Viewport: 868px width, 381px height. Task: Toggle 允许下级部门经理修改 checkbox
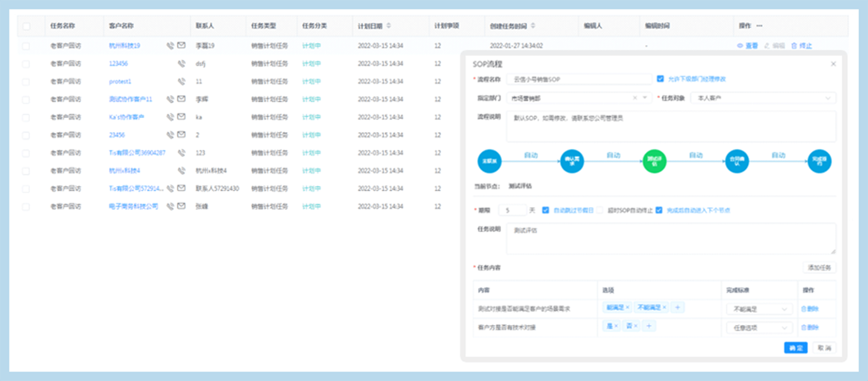pyautogui.click(x=660, y=79)
